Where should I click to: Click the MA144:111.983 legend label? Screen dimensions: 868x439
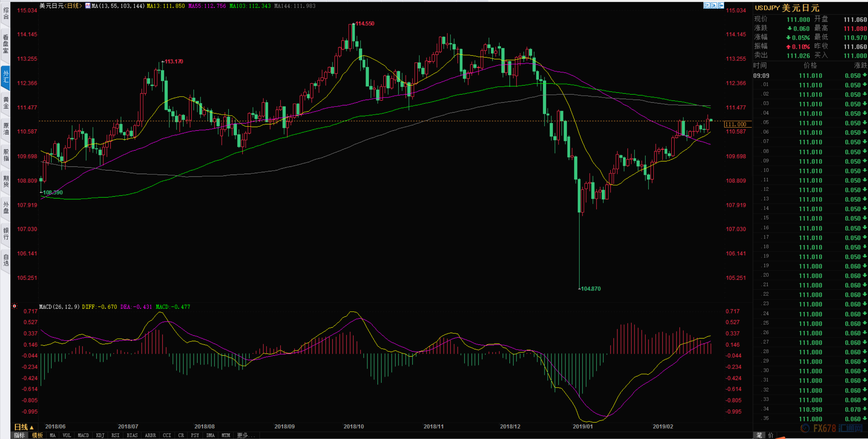pos(294,6)
